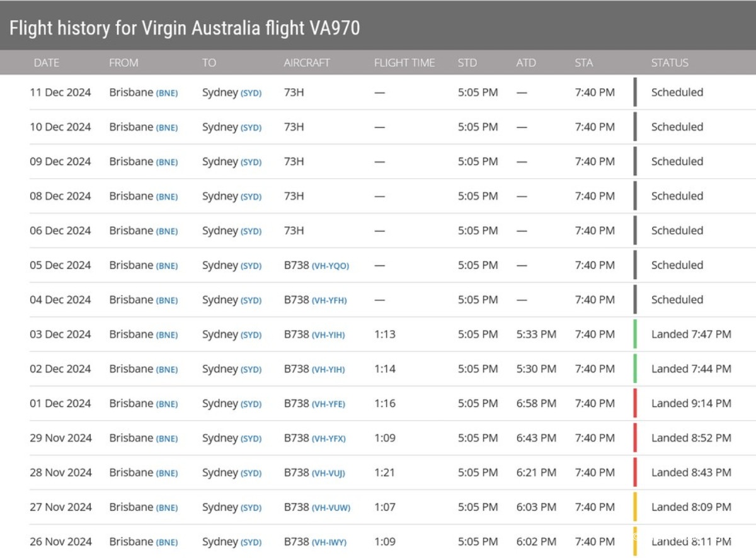The image size is (756, 558).
Task: Click the 6:43 PM actual departure time
Action: (x=536, y=438)
